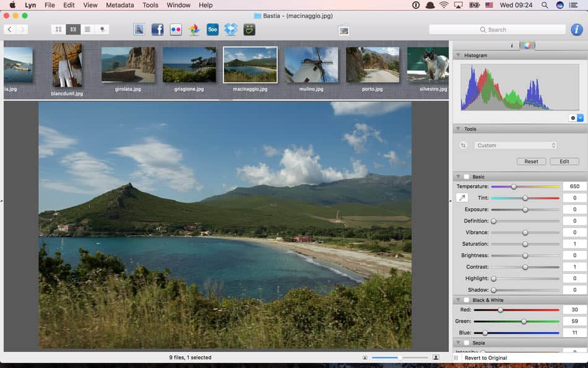Screen dimensions: 588x368
Task: Click the Temperature slider
Action: click(514, 186)
